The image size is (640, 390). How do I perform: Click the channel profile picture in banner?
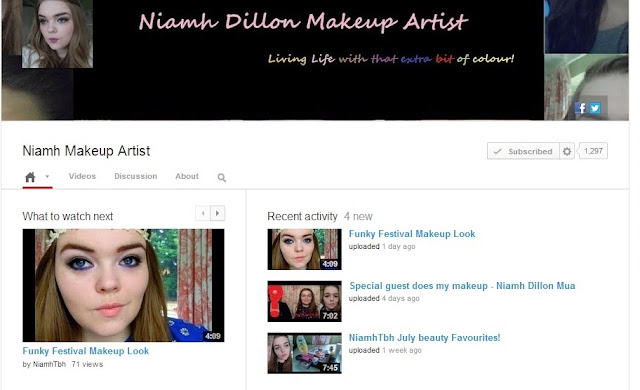57,34
